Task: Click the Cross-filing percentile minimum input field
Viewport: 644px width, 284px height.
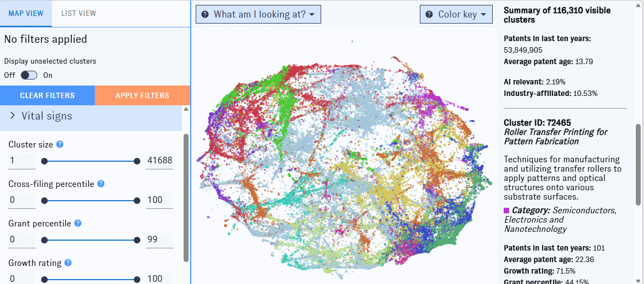Action: (x=22, y=200)
